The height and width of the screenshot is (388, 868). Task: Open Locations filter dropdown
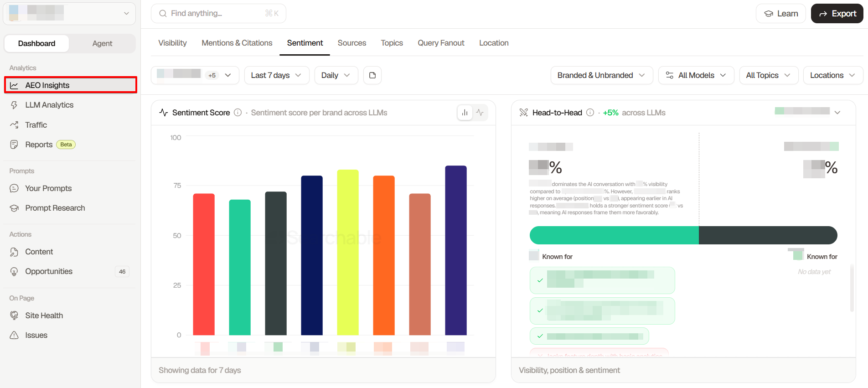(x=833, y=75)
